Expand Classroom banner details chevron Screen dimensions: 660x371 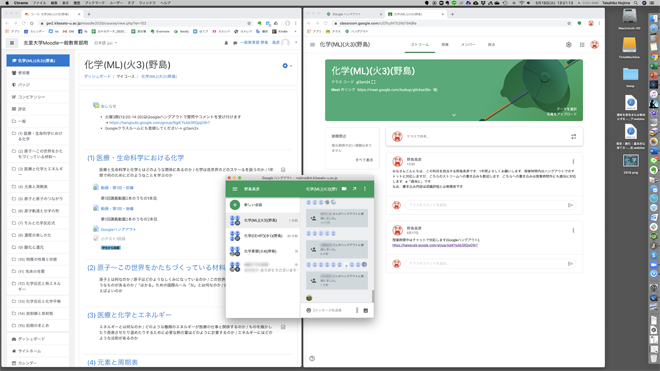click(x=454, y=115)
